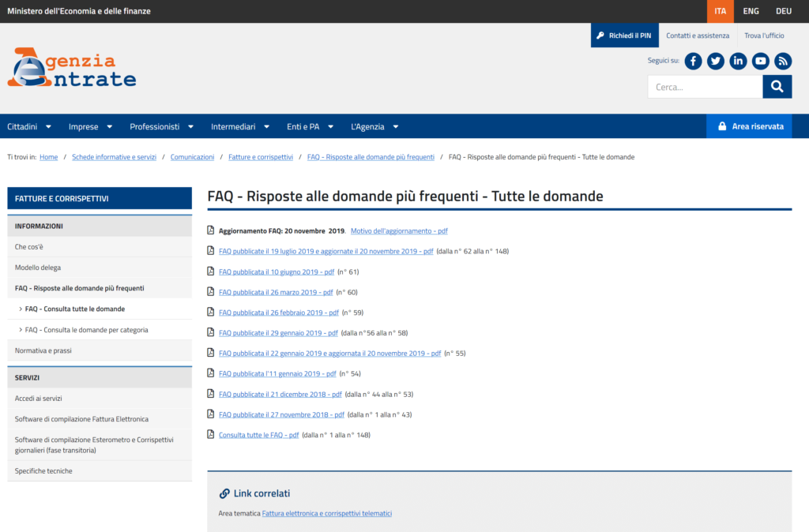Open Trova l'ufficio link
The height and width of the screenshot is (532, 809).
[764, 36]
